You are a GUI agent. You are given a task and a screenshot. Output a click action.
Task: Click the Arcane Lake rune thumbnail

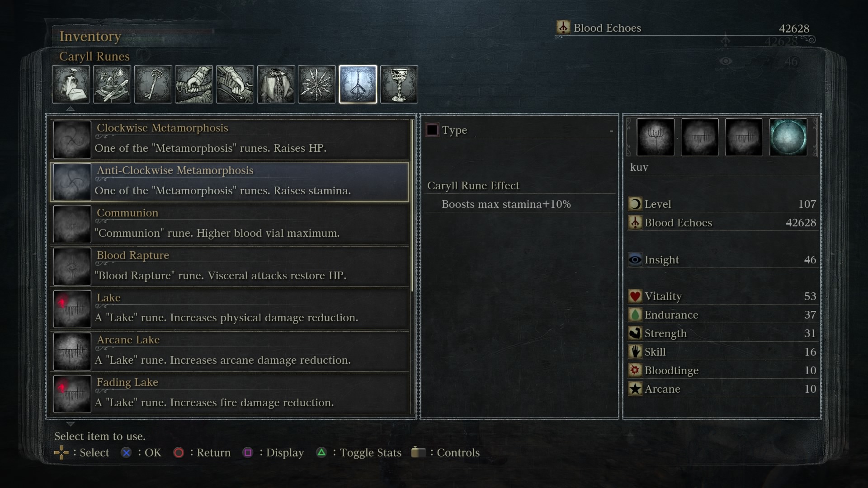(x=72, y=352)
